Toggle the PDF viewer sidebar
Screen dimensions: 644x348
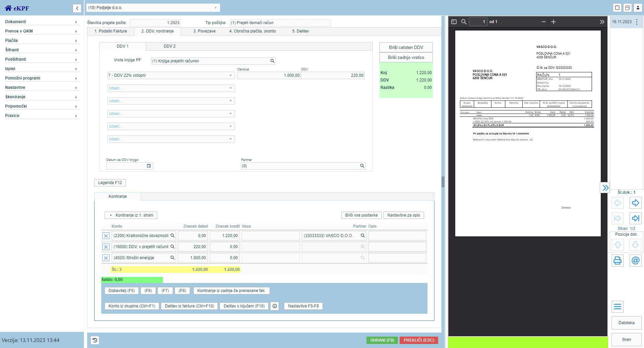[x=454, y=22]
